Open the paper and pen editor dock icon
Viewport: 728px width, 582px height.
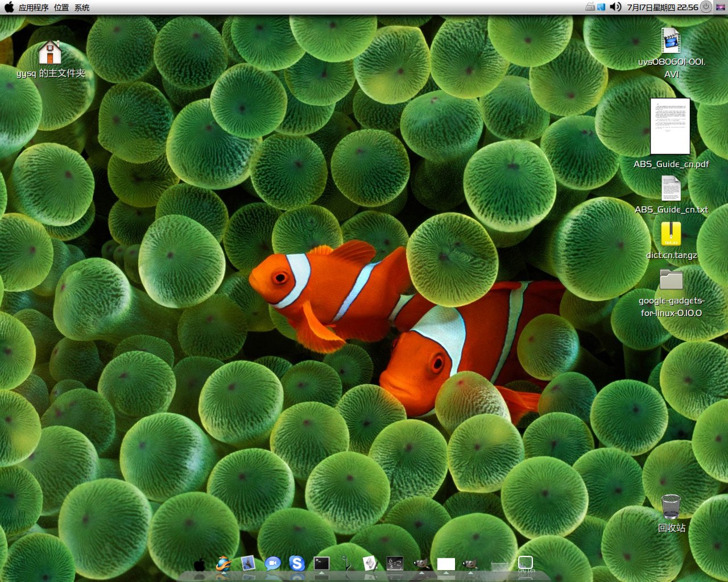(x=371, y=563)
